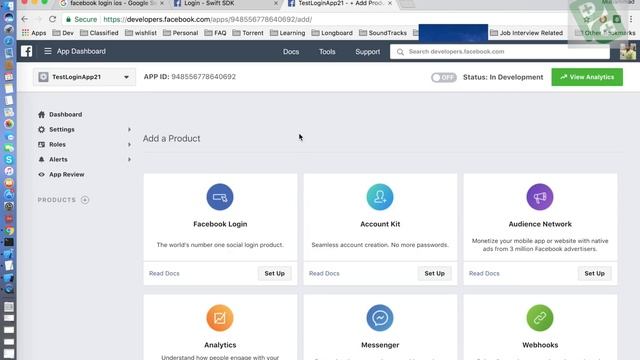Click the Settings gear icon in the sidebar
Viewport: 640px width, 360px height.
click(41, 129)
